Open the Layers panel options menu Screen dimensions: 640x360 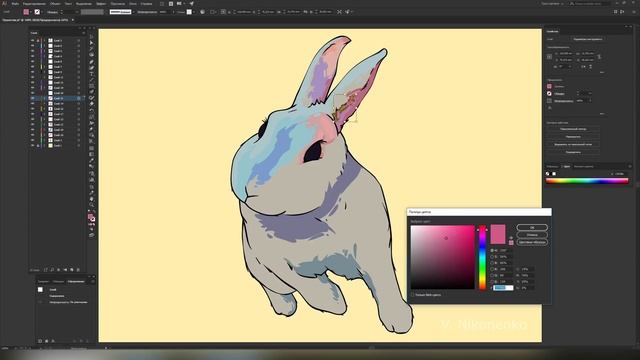coord(84,33)
